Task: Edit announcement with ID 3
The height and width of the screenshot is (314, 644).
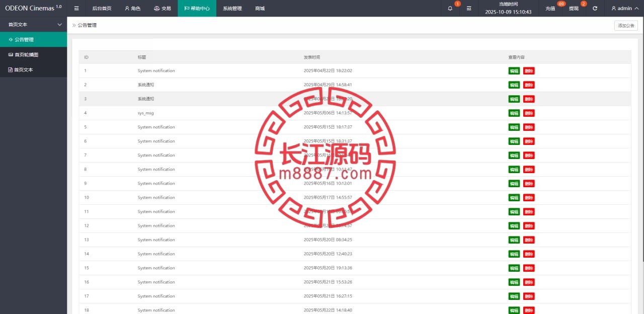Action: pyautogui.click(x=514, y=99)
